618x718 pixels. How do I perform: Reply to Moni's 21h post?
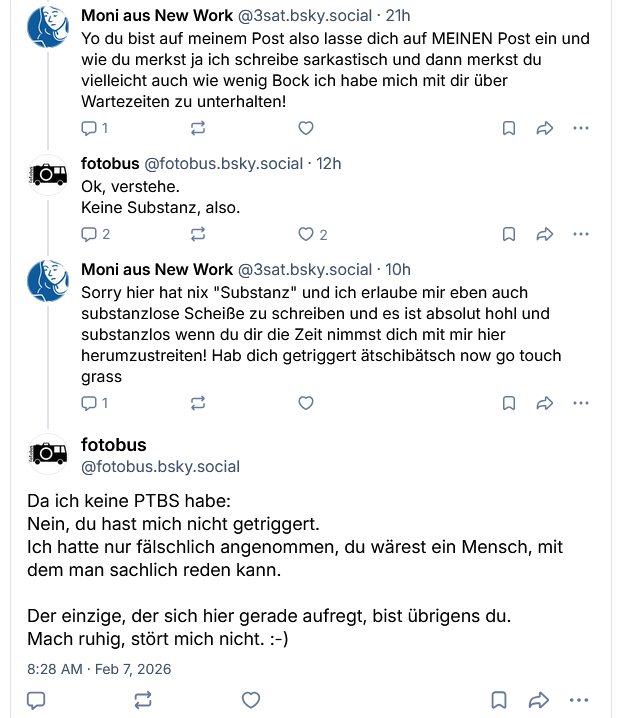point(89,128)
